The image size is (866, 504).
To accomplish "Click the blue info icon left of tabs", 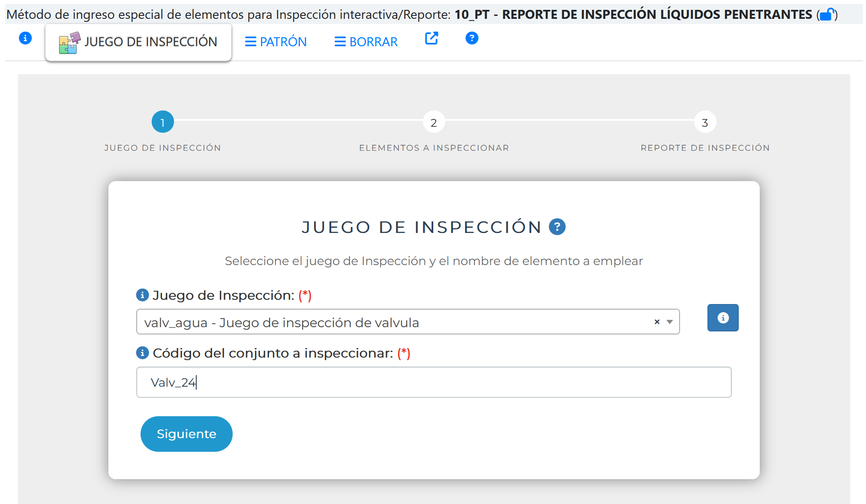I will [x=25, y=38].
